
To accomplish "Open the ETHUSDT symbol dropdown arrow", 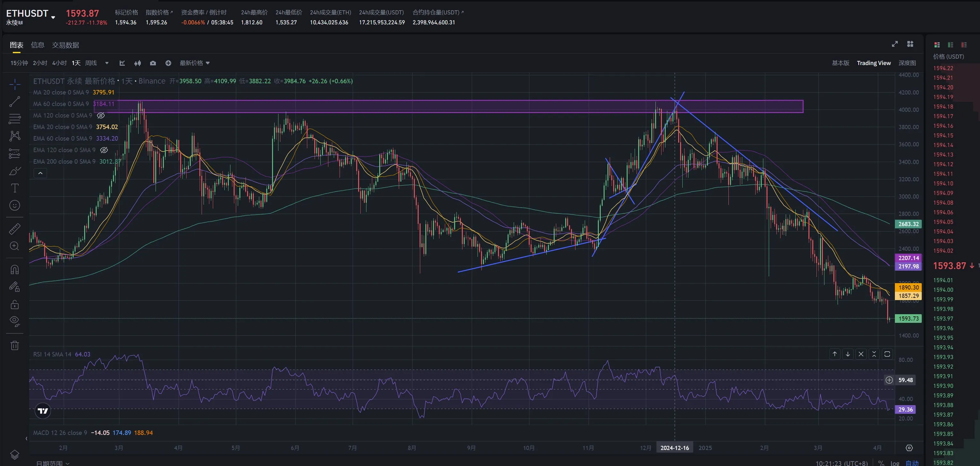I will 53,17.
